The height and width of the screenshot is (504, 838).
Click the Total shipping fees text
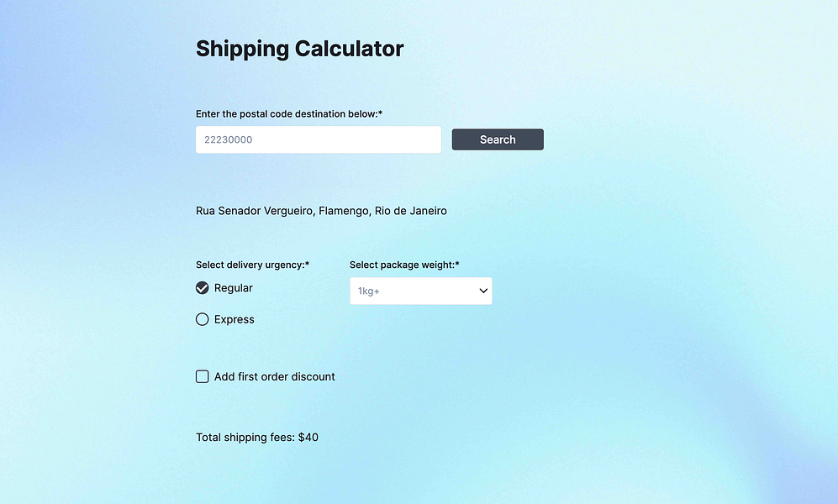click(x=257, y=438)
